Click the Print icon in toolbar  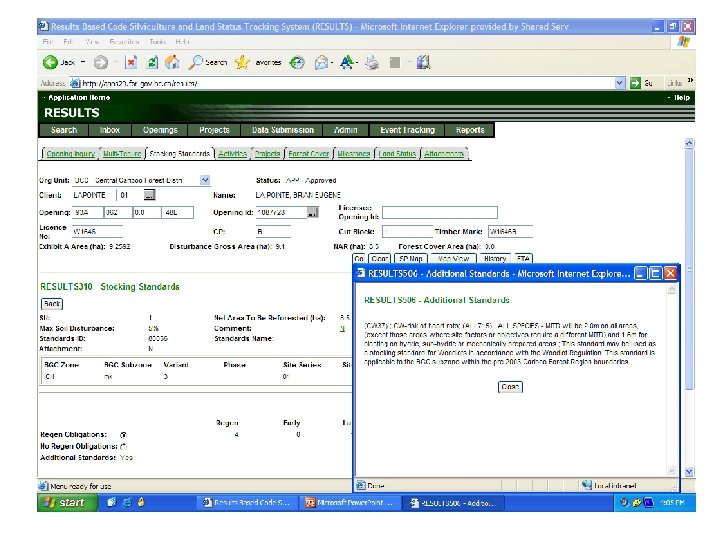pyautogui.click(x=372, y=62)
